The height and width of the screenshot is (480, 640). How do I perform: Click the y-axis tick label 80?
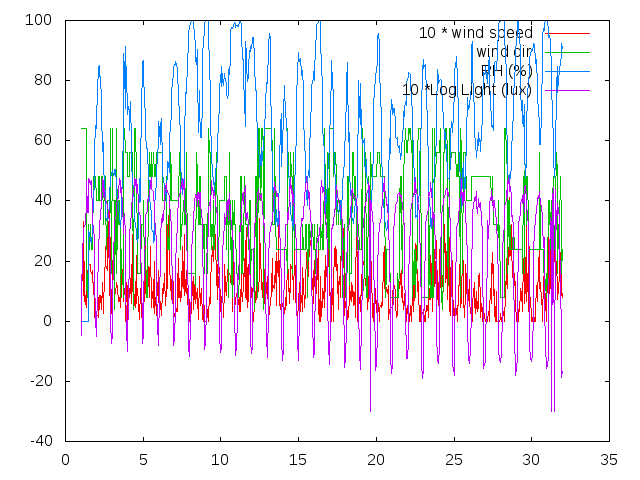pos(44,80)
